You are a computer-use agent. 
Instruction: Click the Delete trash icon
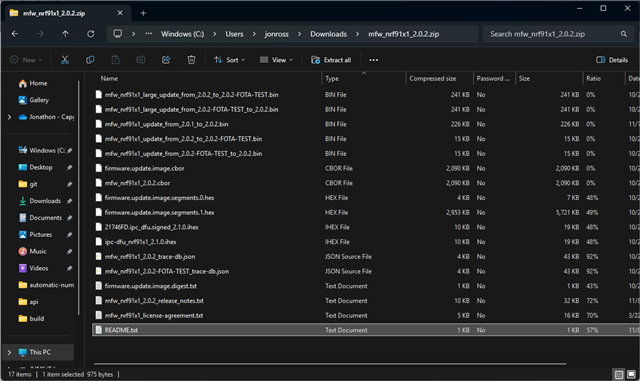(191, 60)
